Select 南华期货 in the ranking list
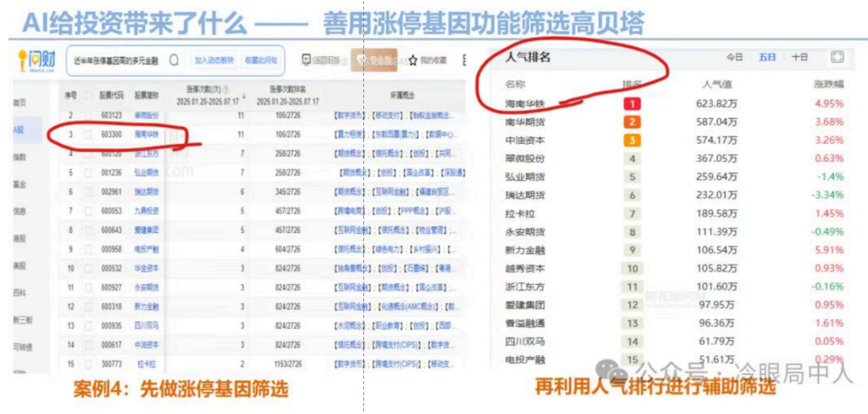The image size is (868, 414). tap(525, 122)
